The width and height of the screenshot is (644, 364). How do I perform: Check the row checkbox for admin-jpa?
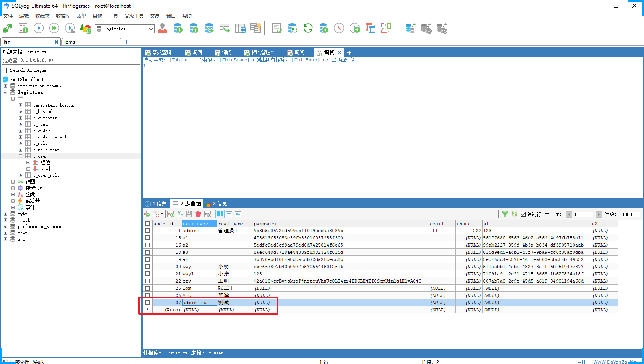click(x=147, y=303)
